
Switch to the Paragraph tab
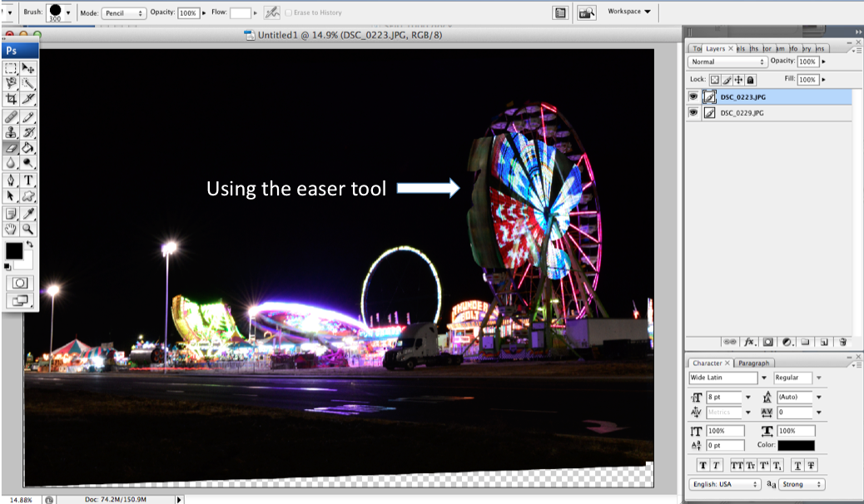point(753,363)
